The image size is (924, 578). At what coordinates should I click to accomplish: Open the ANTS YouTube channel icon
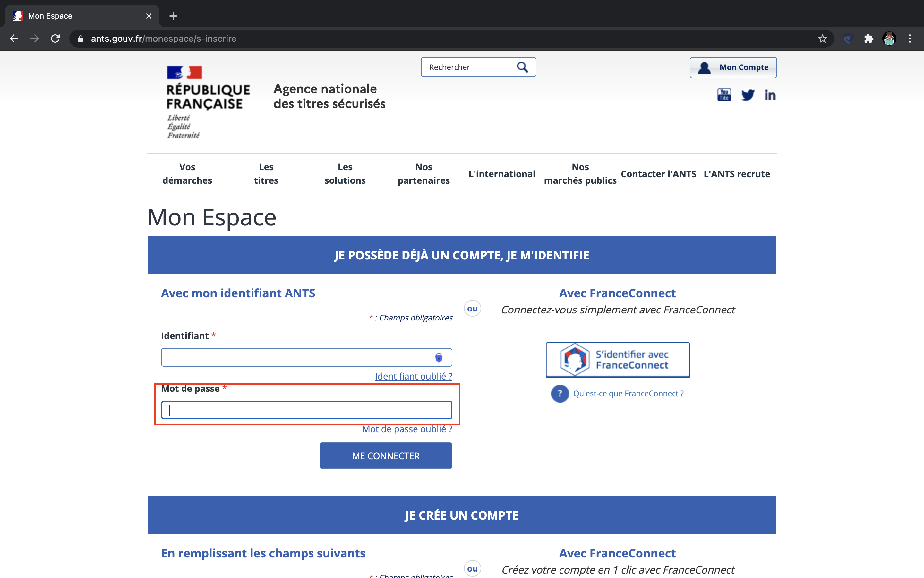724,95
